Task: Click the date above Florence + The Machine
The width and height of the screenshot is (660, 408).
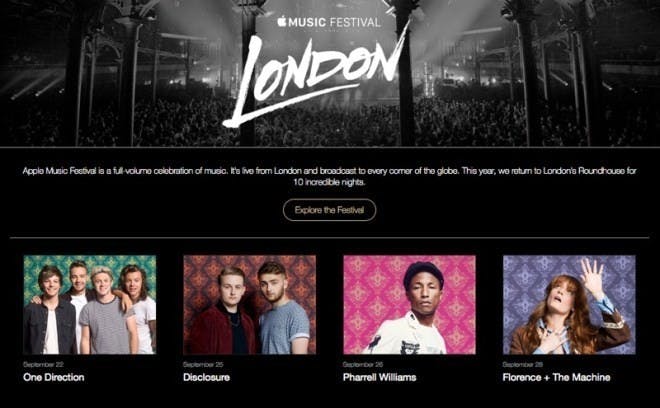Action: coord(523,364)
